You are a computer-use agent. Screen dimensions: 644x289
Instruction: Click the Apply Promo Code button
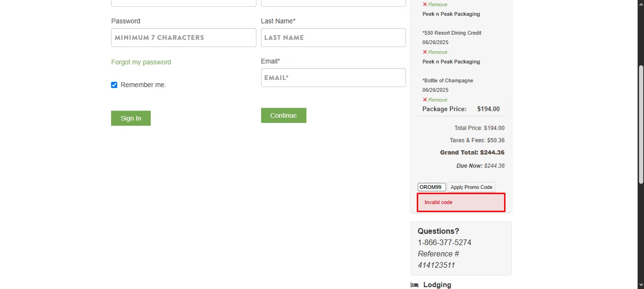point(471,187)
